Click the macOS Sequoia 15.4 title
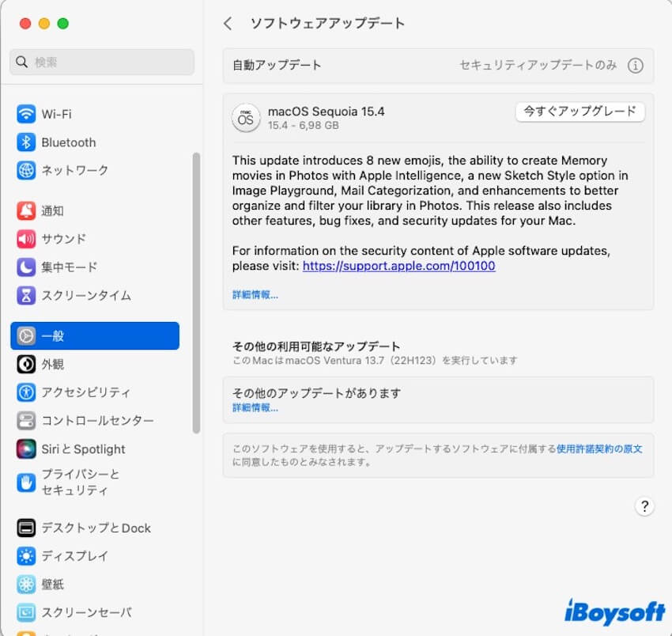 (x=327, y=112)
